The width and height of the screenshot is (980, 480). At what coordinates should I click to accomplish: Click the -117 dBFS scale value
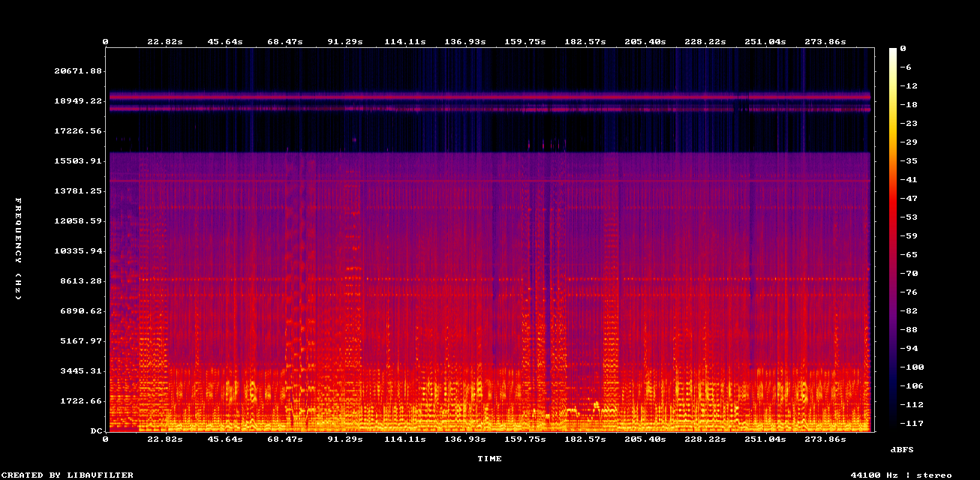(x=912, y=424)
